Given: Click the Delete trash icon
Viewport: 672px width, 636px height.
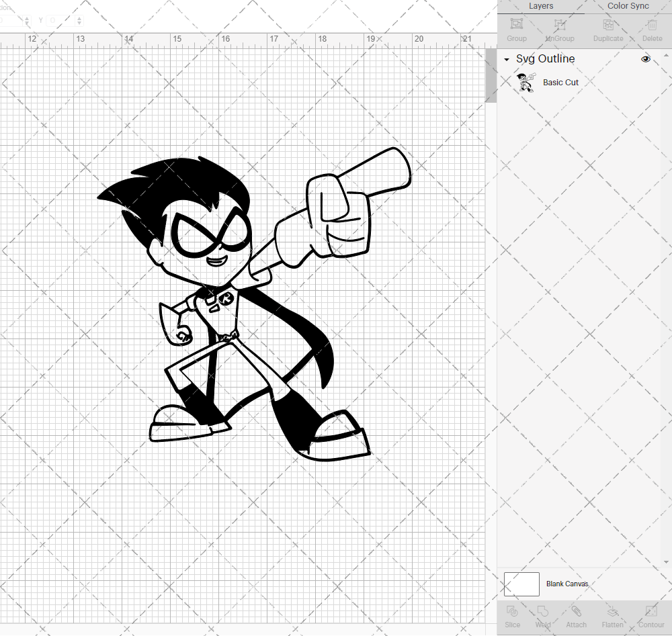Looking at the screenshot, I should [x=652, y=25].
